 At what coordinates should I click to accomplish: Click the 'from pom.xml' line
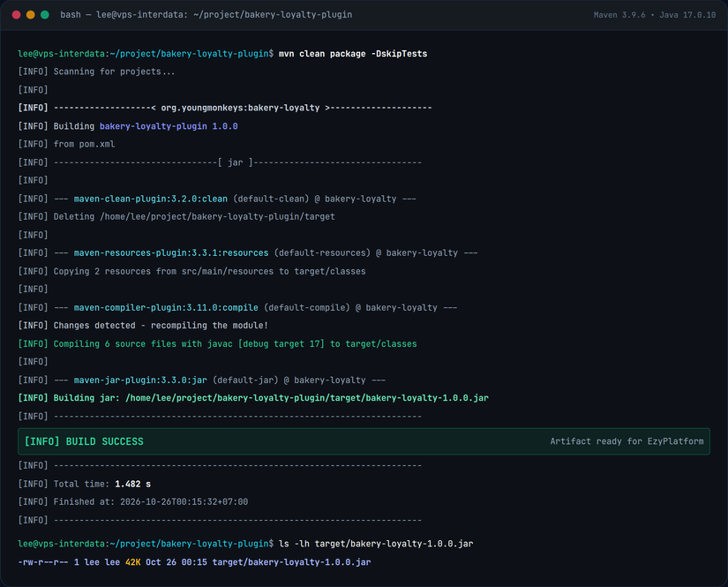(66, 145)
